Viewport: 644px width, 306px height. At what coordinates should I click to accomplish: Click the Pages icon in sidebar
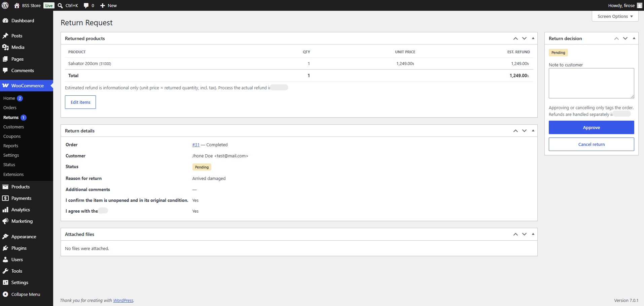5,59
